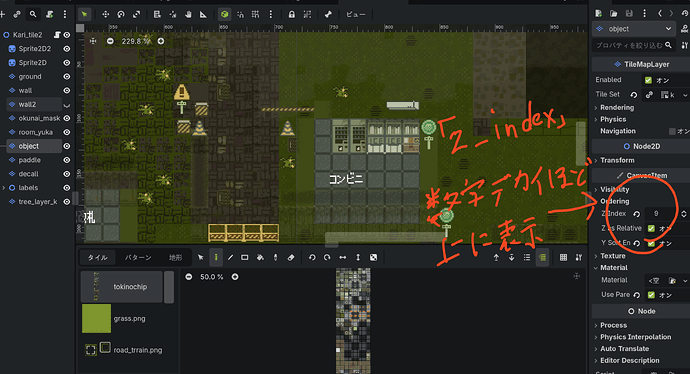The image size is (690, 374).
Task: Switch to the パターン tab
Action: coord(138,257)
